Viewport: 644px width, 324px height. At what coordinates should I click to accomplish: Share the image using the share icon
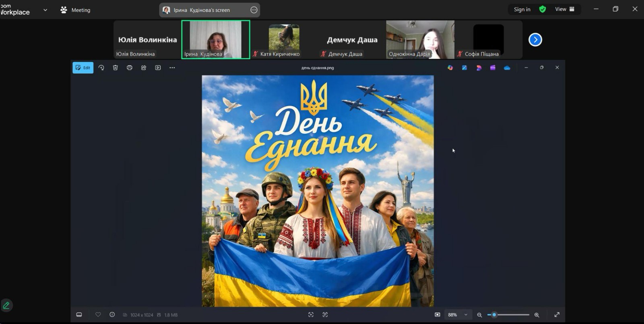tap(144, 68)
